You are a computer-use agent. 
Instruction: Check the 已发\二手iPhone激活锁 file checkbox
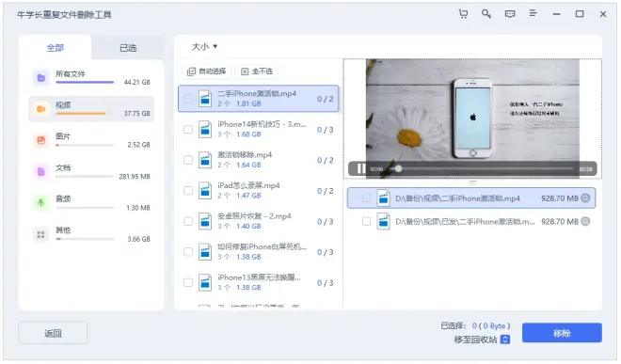tap(366, 221)
